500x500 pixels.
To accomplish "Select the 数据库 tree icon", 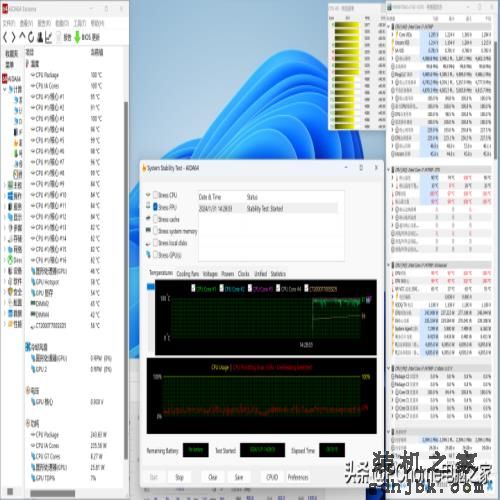I will pyautogui.click(x=11, y=313).
